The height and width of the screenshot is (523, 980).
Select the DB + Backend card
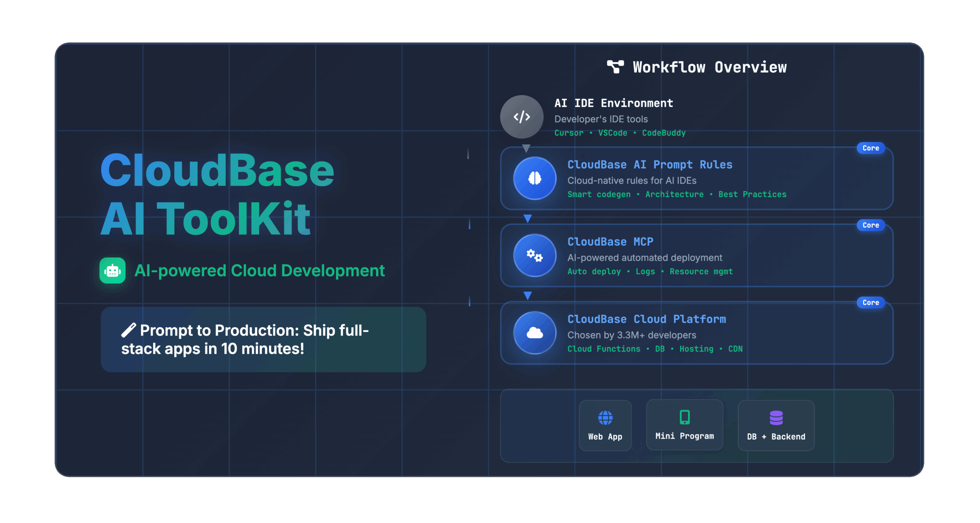(x=776, y=425)
